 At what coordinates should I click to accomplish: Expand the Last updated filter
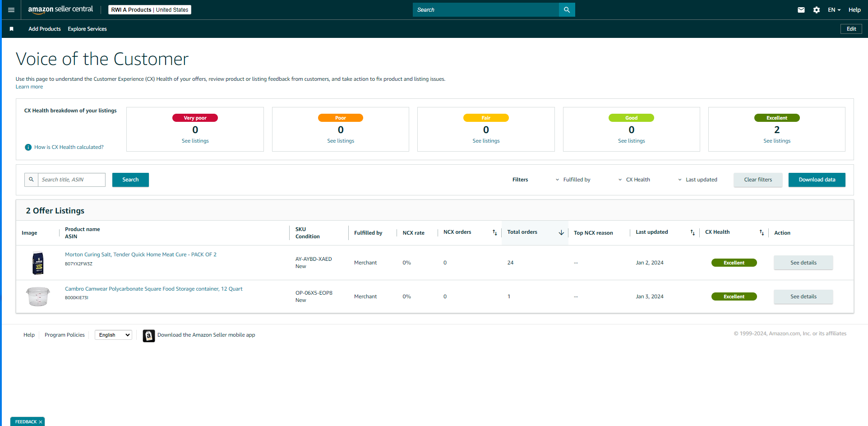click(x=697, y=180)
